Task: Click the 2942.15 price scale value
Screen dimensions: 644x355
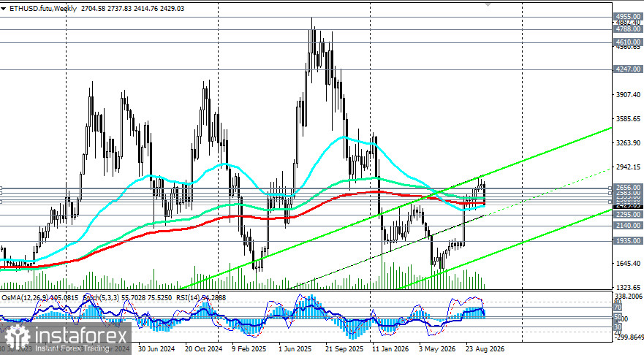Action: click(628, 167)
